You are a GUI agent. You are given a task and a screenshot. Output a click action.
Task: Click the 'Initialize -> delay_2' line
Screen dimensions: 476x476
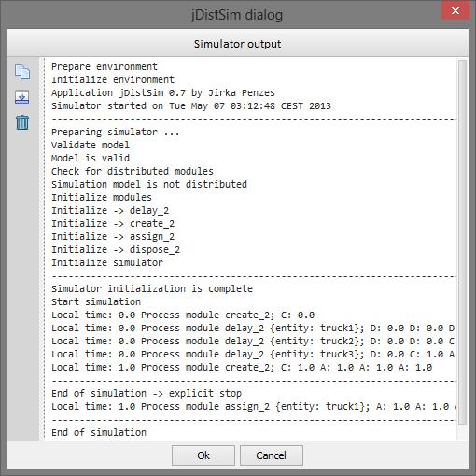pos(110,210)
